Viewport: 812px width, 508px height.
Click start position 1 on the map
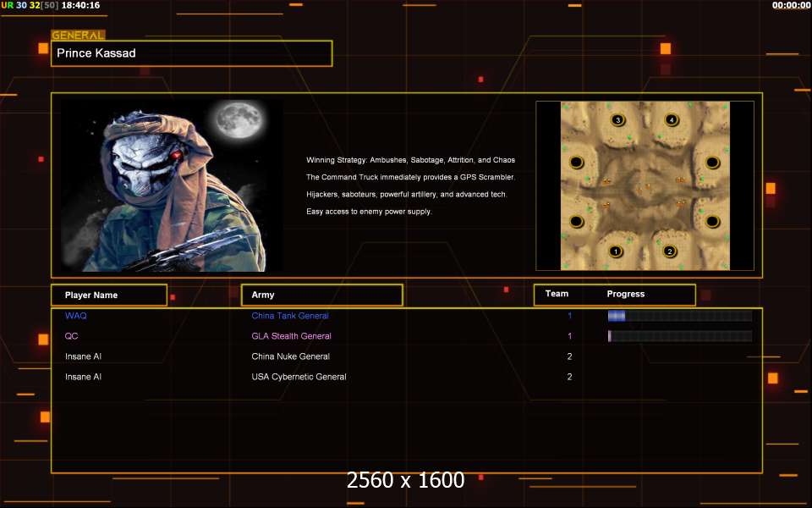click(x=616, y=251)
